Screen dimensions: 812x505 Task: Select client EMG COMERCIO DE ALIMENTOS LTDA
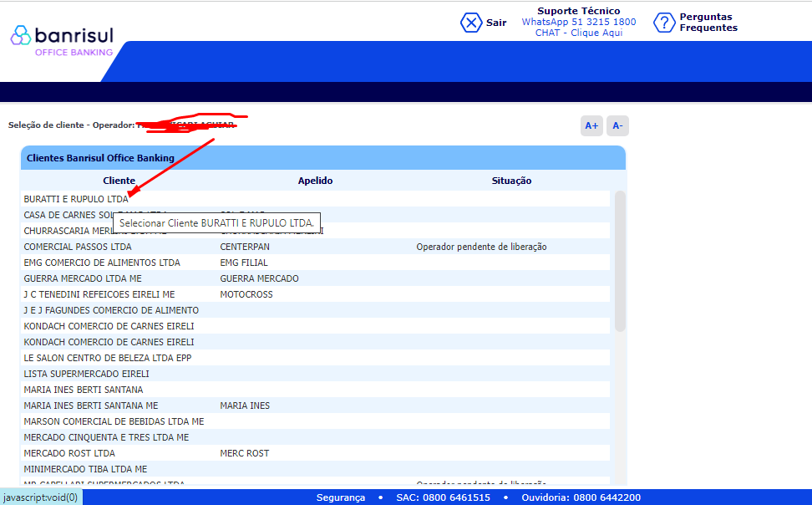coord(102,263)
